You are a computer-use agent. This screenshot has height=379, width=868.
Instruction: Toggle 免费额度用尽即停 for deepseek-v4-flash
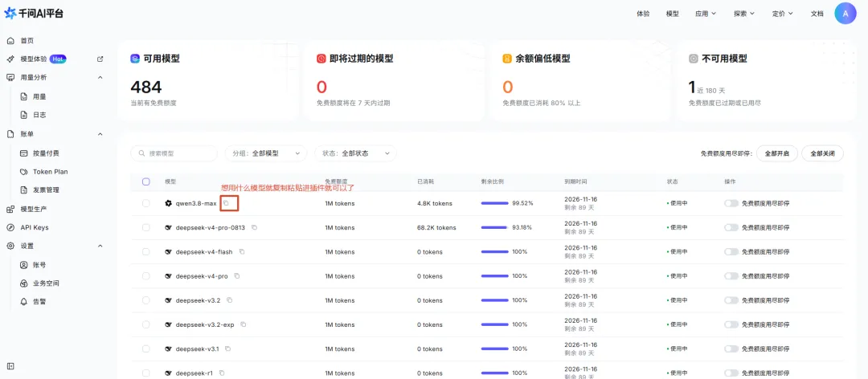pyautogui.click(x=731, y=252)
